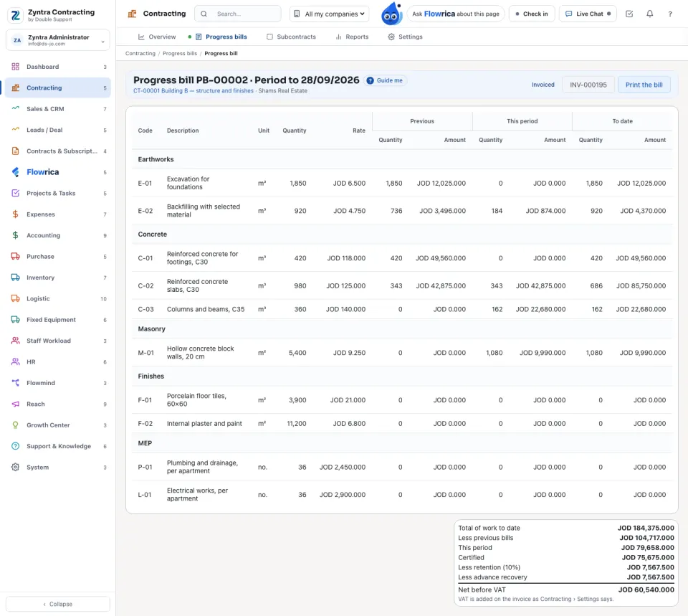Expand the Zyntra Administrator account menu
The height and width of the screenshot is (616, 688).
point(58,40)
